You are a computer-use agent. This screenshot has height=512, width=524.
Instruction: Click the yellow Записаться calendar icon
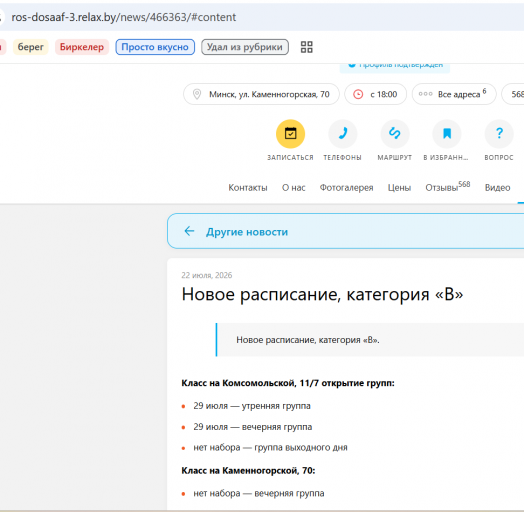pyautogui.click(x=290, y=134)
